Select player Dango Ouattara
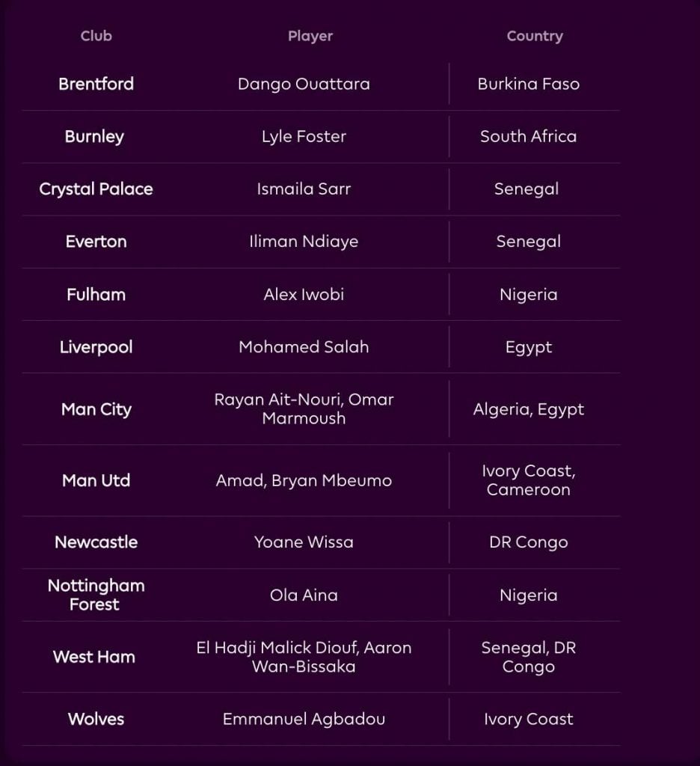 [304, 84]
